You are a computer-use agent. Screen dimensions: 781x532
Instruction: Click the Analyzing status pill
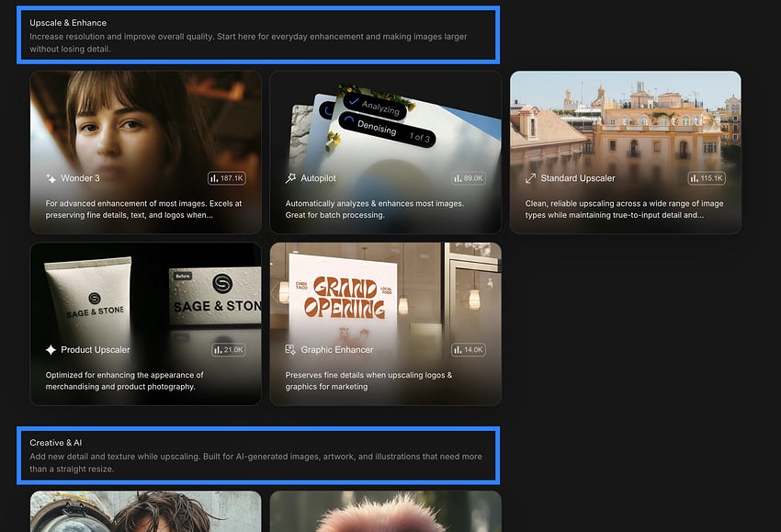[375, 105]
